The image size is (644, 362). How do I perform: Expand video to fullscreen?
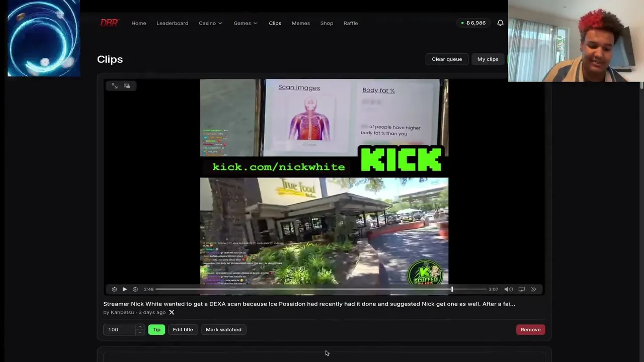pyautogui.click(x=114, y=86)
